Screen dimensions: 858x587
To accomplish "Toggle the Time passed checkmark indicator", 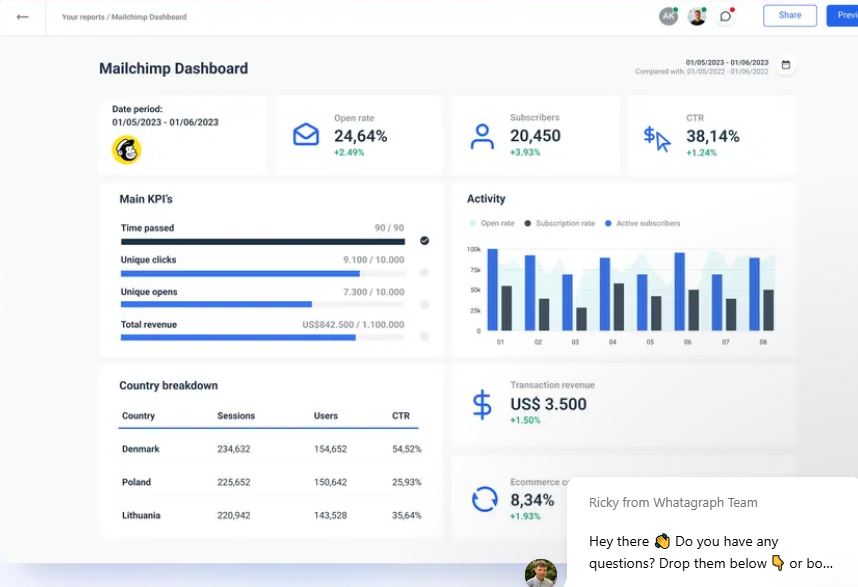I will [x=424, y=241].
